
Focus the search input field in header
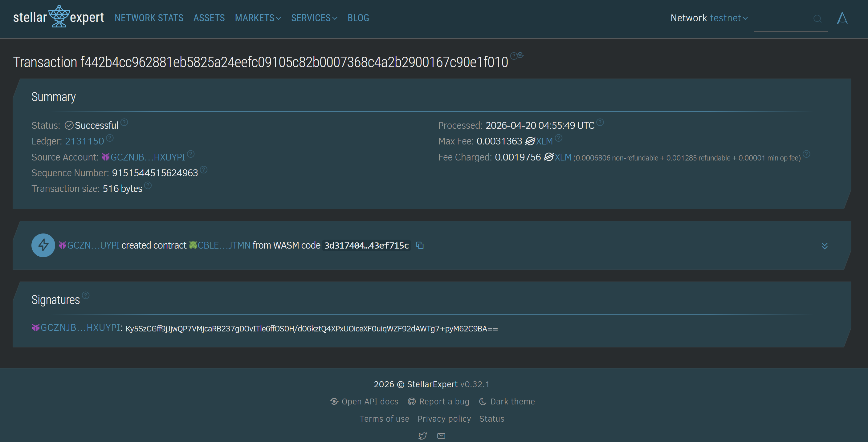point(782,19)
